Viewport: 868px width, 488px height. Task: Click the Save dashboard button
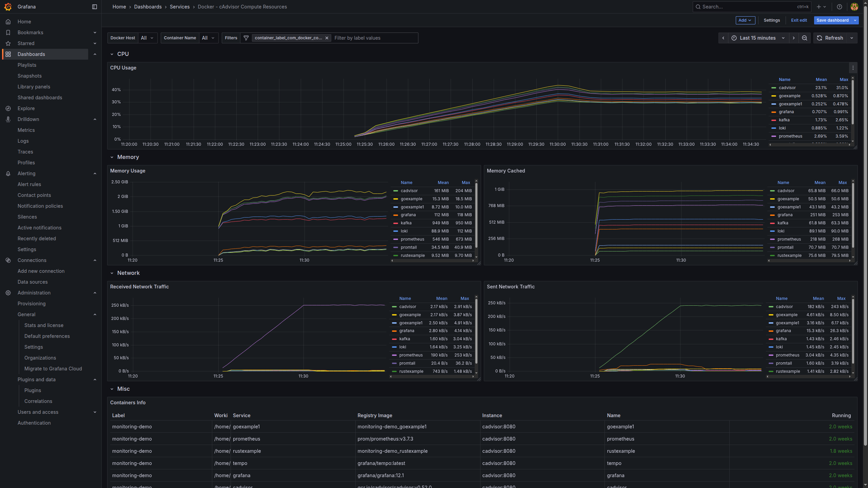click(832, 20)
